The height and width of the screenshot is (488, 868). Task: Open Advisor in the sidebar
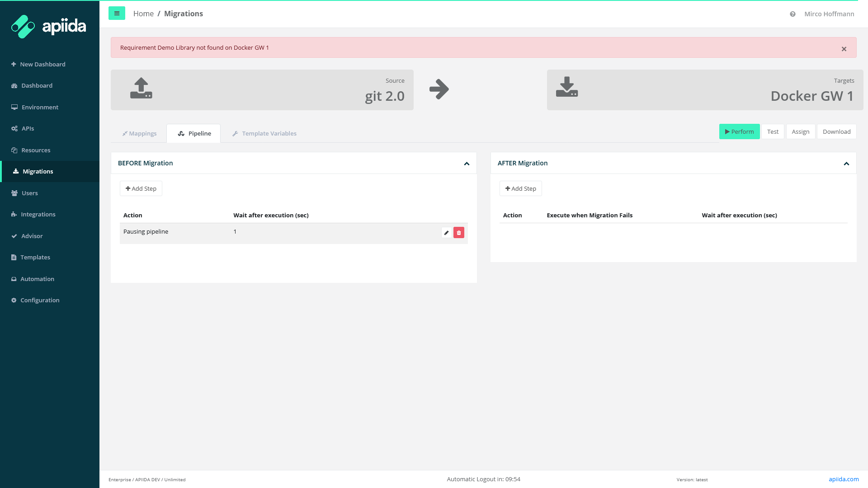32,236
